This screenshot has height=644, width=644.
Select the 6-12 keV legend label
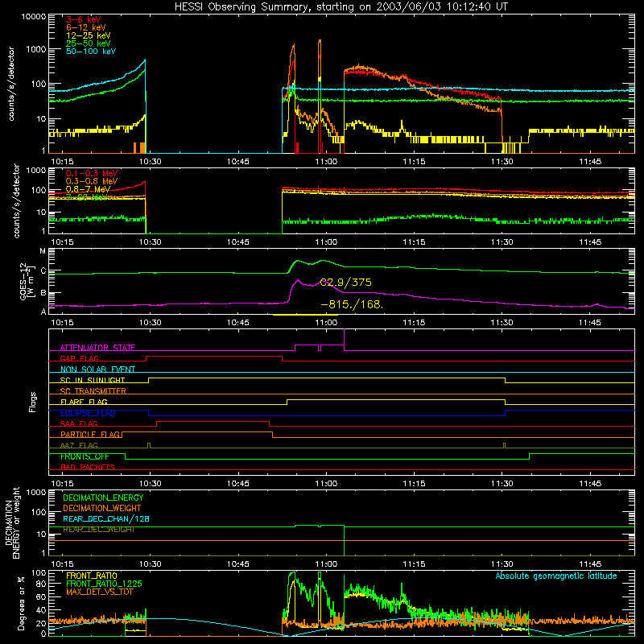86,27
